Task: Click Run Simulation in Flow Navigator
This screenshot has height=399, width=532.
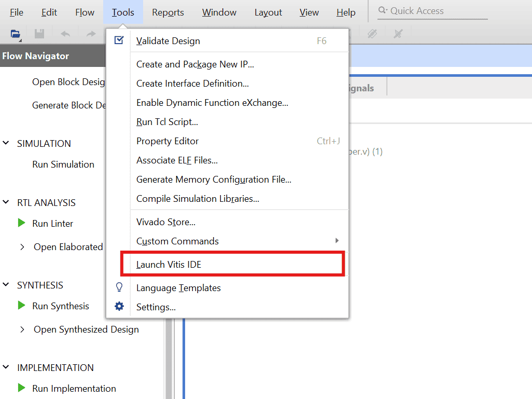Action: pyautogui.click(x=63, y=164)
